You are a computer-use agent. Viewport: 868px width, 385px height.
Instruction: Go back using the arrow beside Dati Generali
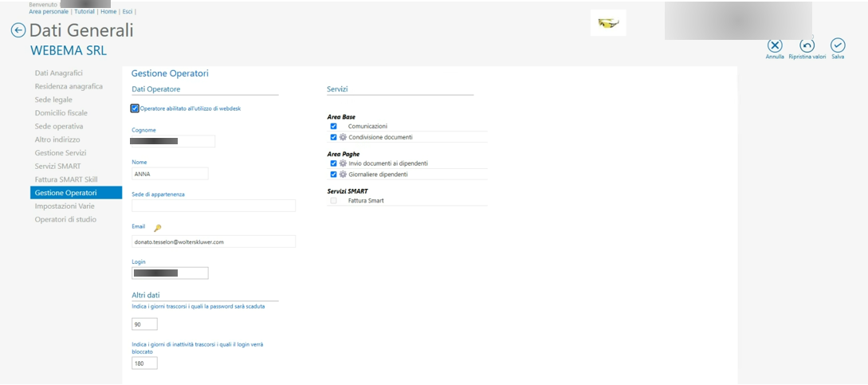[x=18, y=30]
